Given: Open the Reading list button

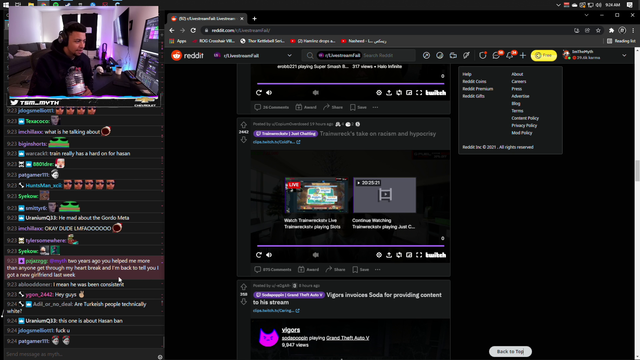Looking at the screenshot, I should click(x=621, y=41).
